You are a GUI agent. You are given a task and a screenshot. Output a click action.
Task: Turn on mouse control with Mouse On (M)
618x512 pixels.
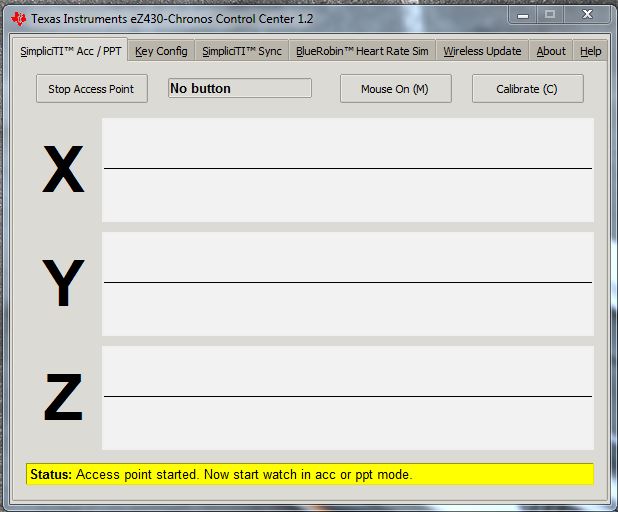pyautogui.click(x=396, y=89)
